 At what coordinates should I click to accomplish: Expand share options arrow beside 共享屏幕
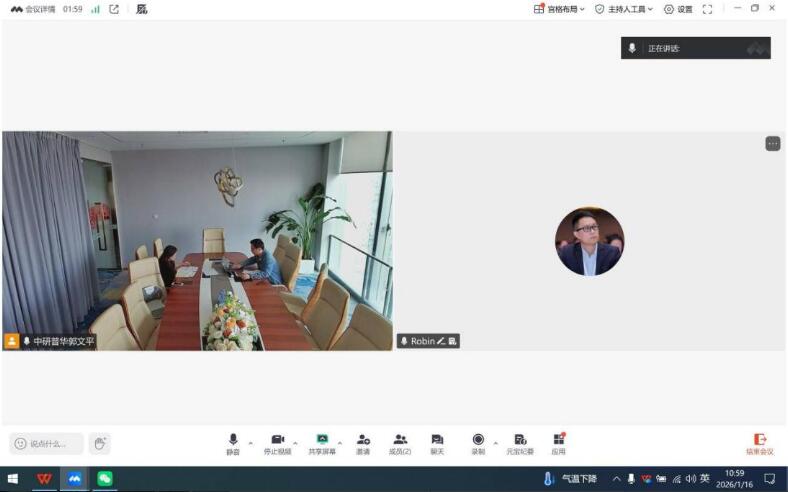tap(340, 442)
